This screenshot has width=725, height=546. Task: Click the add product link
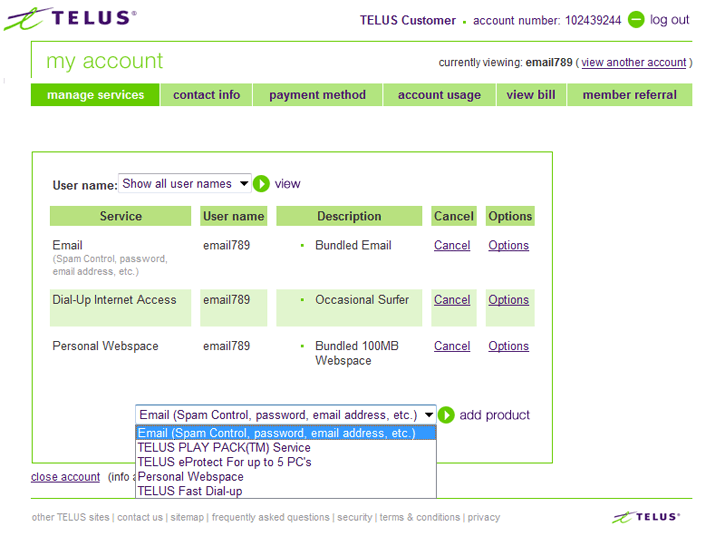(x=494, y=415)
